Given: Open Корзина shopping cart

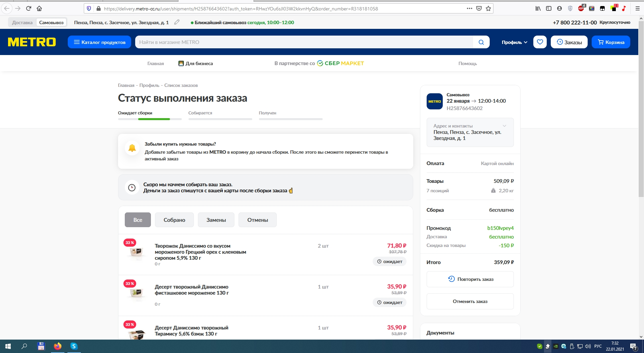Looking at the screenshot, I should point(611,42).
